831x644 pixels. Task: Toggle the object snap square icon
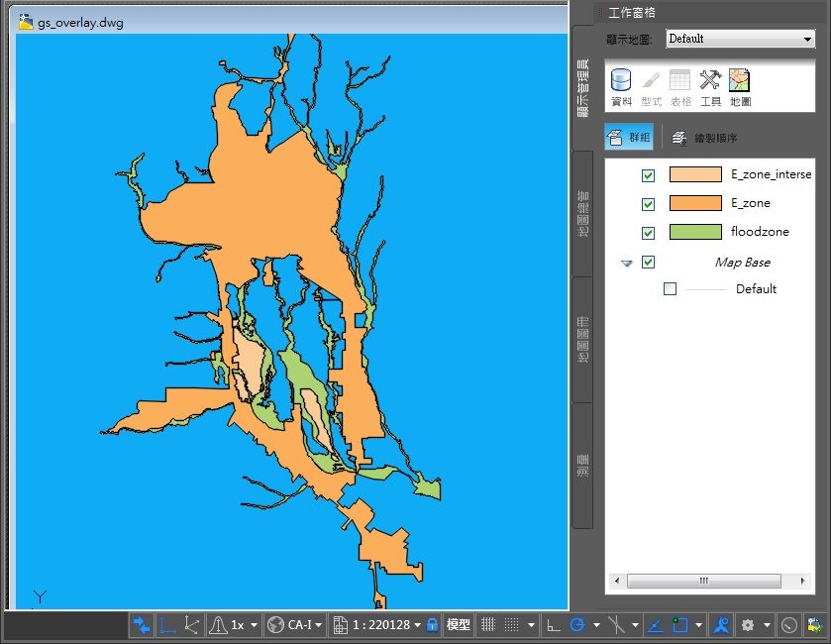680,625
